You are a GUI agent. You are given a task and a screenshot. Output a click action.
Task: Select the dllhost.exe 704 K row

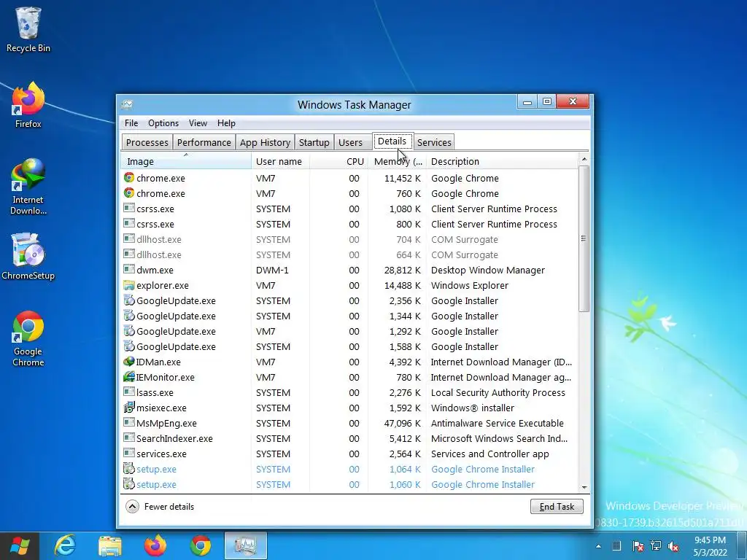tap(349, 239)
